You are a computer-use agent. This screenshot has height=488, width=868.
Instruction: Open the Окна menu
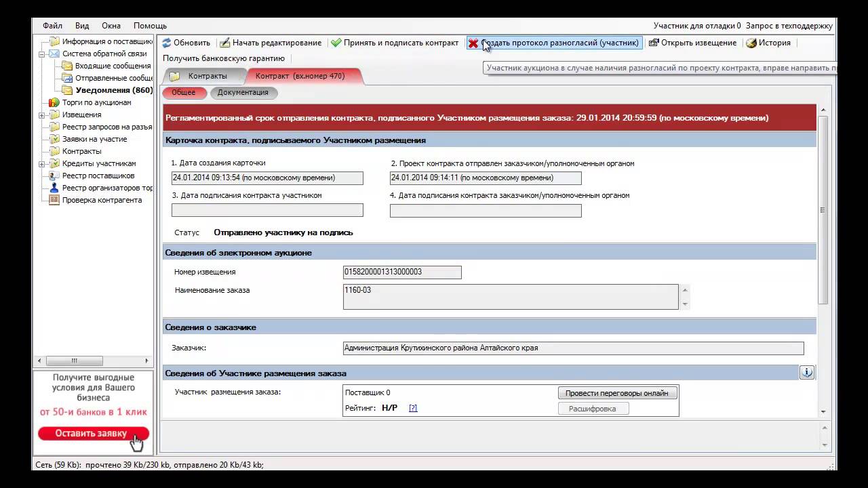111,26
